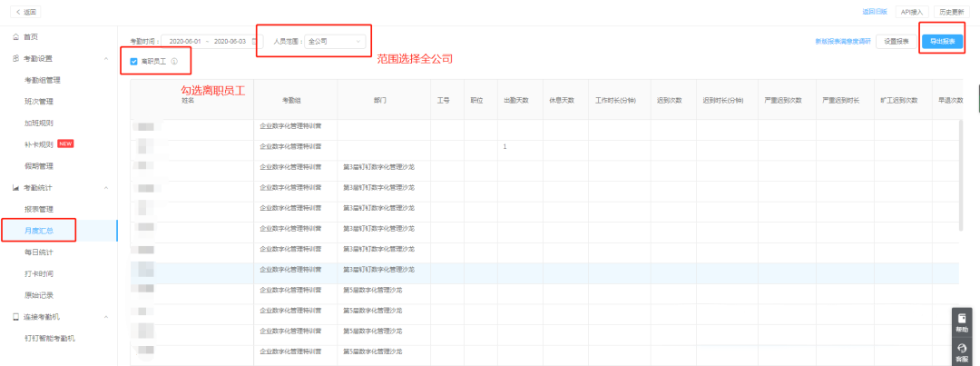Click the red NEW badge beside 补卡规则
980x366 pixels.
pos(65,143)
